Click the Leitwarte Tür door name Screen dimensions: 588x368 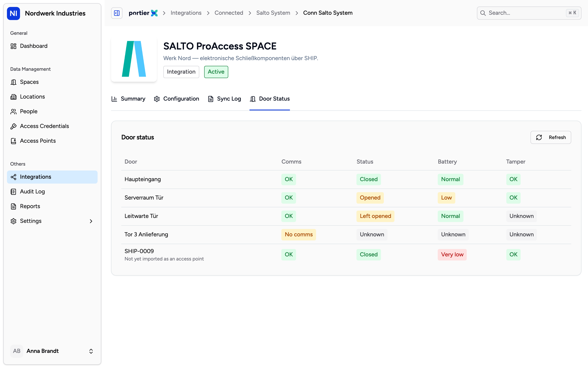(141, 216)
